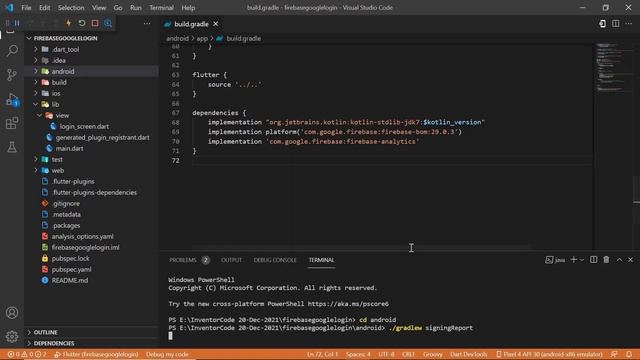
Task: Open the Terminal menu
Action: click(x=161, y=8)
